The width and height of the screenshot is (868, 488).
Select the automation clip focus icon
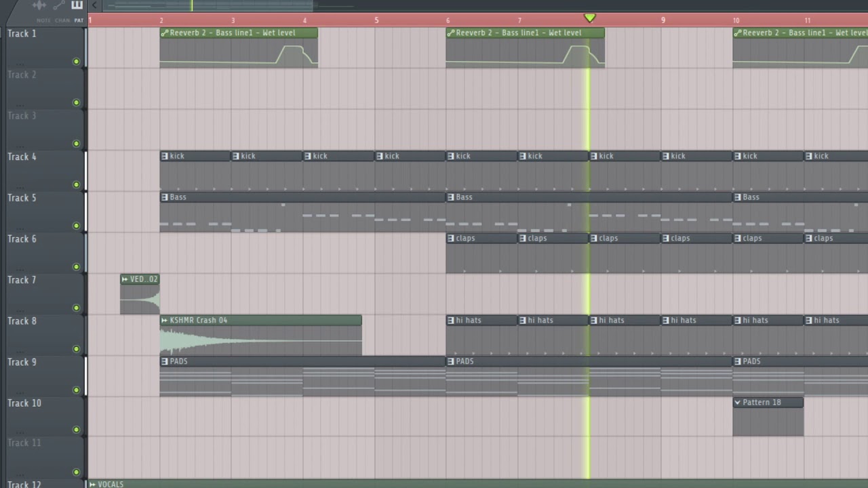click(59, 5)
